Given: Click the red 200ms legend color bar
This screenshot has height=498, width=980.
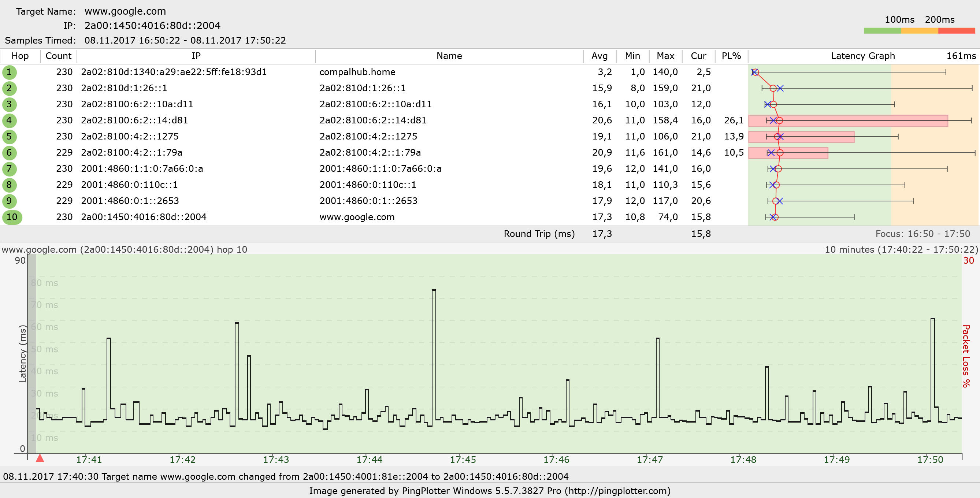Looking at the screenshot, I should [956, 31].
